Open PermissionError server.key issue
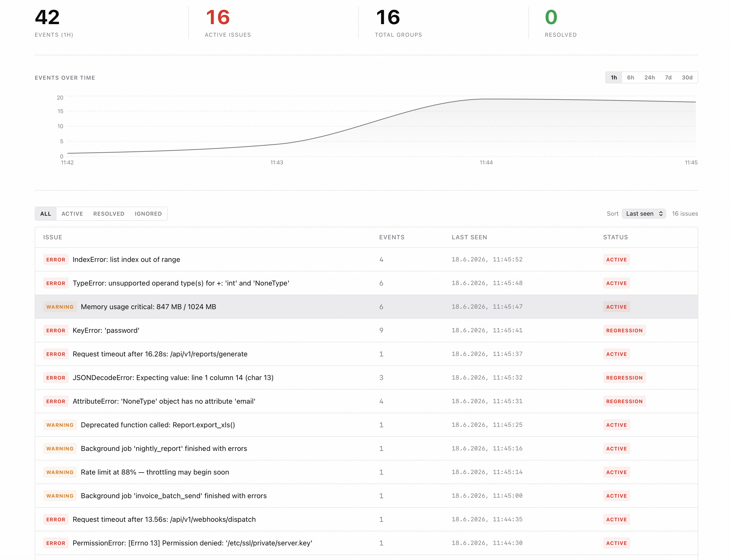The width and height of the screenshot is (730, 560). [366, 543]
